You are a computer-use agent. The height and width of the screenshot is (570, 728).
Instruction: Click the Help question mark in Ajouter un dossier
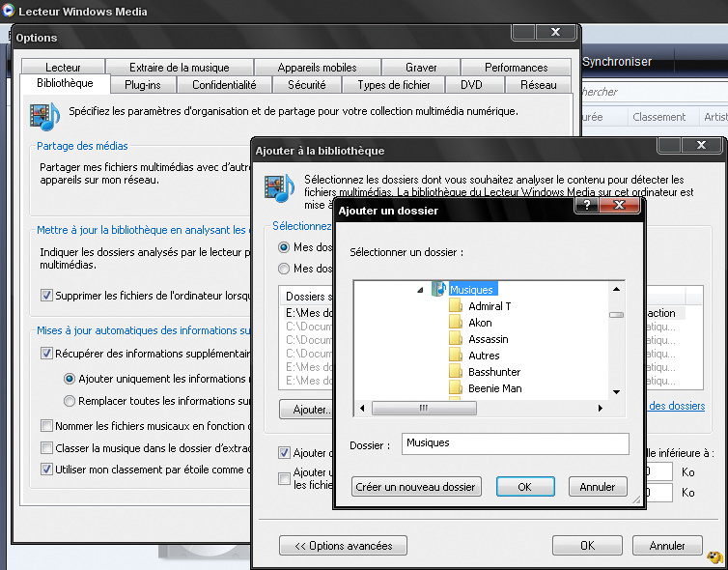coord(587,205)
